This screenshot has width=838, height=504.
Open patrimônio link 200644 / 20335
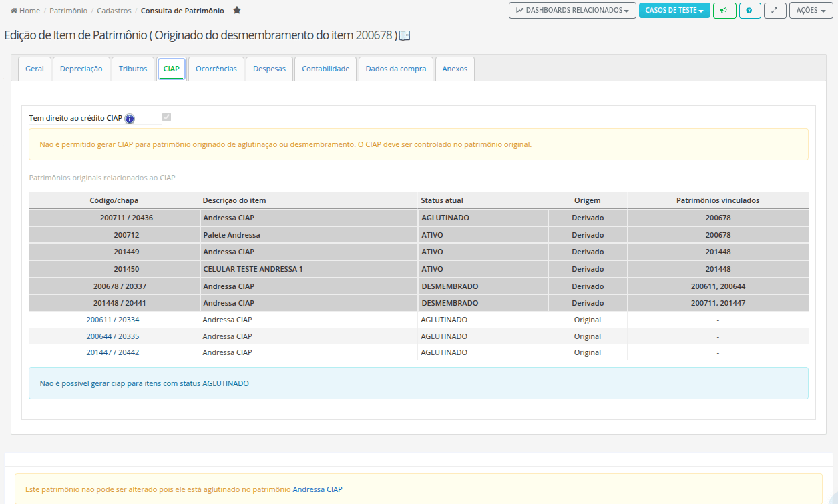coord(113,336)
